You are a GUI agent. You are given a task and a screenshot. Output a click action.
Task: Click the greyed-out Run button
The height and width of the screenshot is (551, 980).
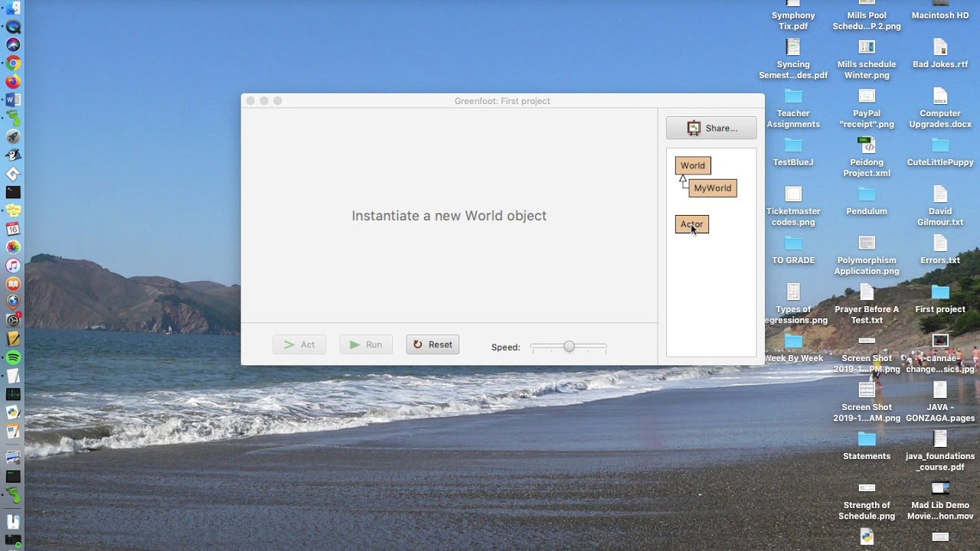(366, 344)
